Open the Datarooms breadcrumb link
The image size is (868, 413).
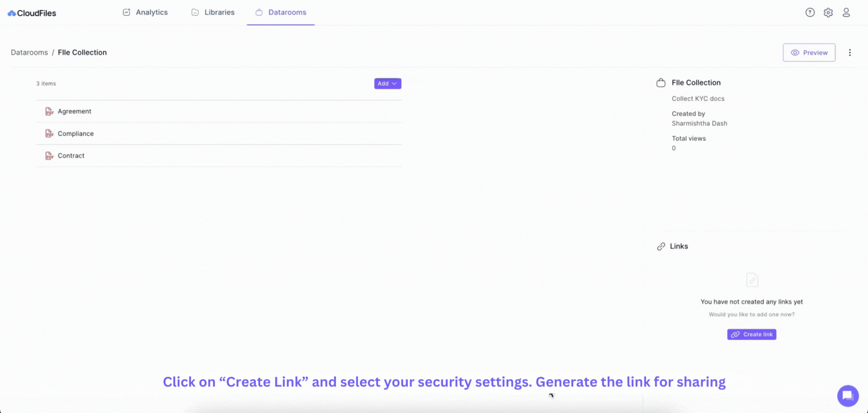29,52
